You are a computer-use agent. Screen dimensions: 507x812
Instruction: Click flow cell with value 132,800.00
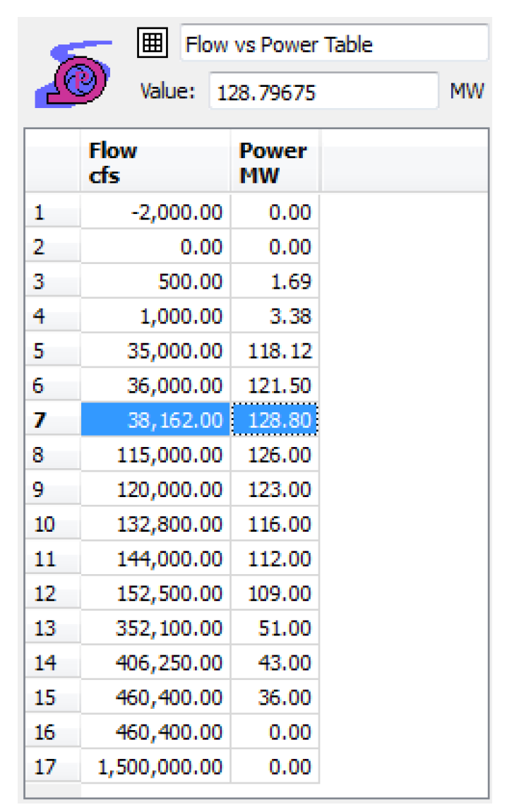click(x=155, y=525)
